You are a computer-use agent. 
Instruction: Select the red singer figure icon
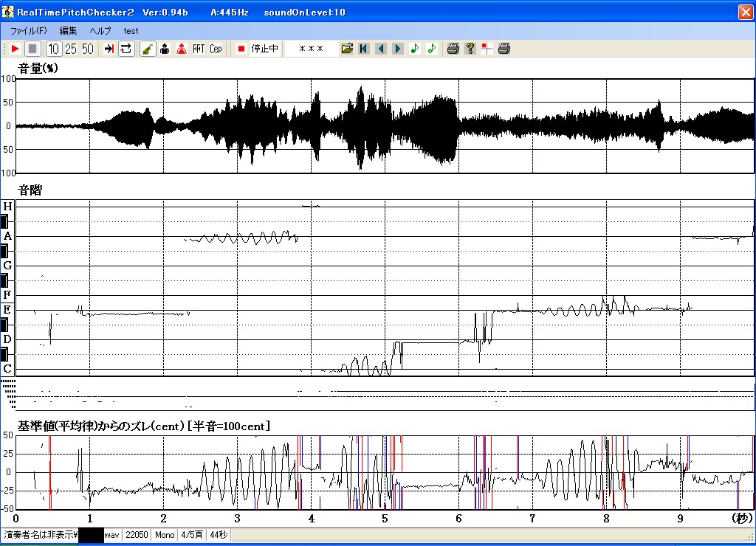182,49
